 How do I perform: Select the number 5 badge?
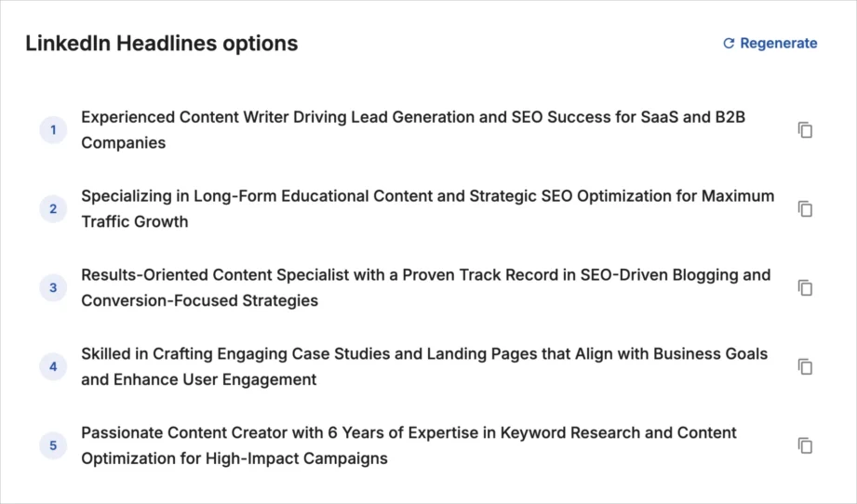click(53, 445)
